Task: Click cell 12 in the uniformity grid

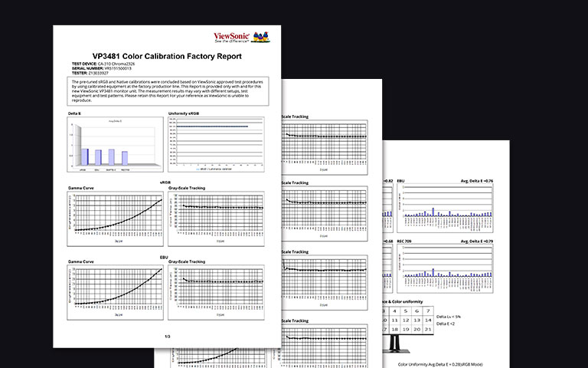Action: coord(406,320)
